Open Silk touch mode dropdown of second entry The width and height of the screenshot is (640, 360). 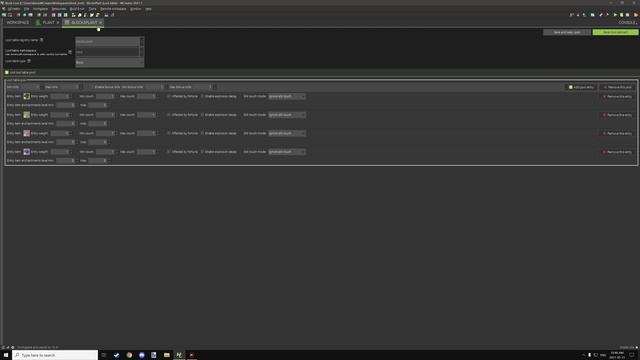tap(287, 115)
